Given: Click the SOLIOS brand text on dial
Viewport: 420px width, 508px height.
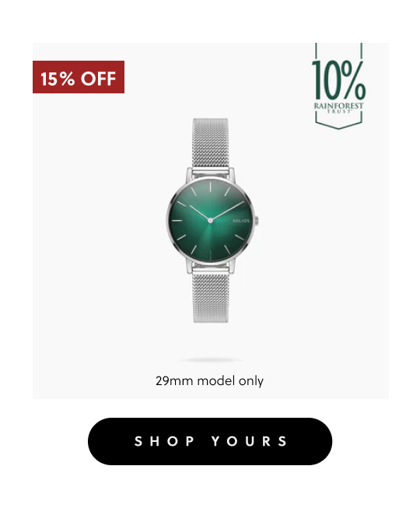Looking at the screenshot, I should tap(241, 221).
